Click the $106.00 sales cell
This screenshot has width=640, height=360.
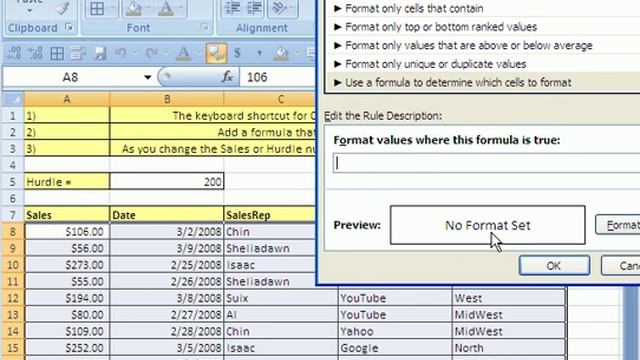[67, 231]
